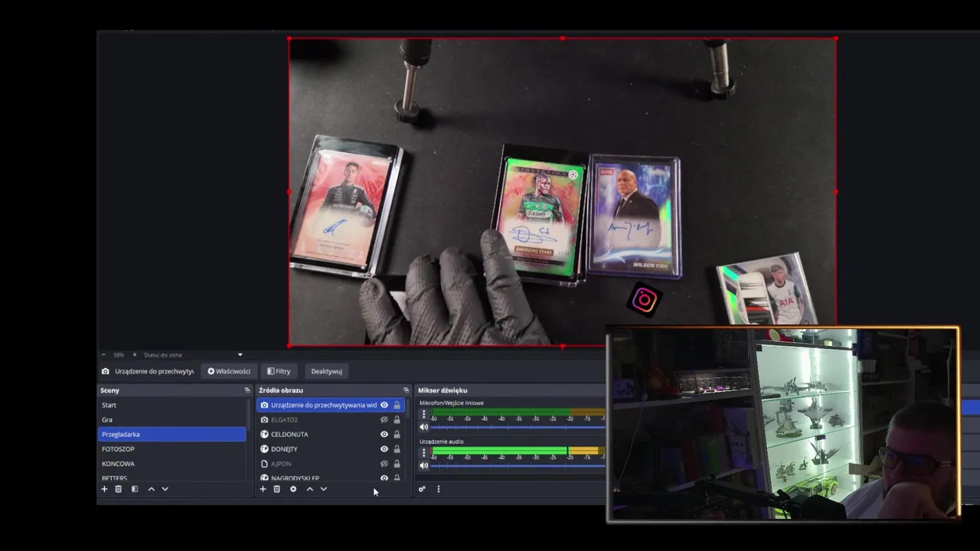Click the top-center red resize handle of preview
Image resolution: width=980 pixels, height=551 pixels.
pos(563,37)
